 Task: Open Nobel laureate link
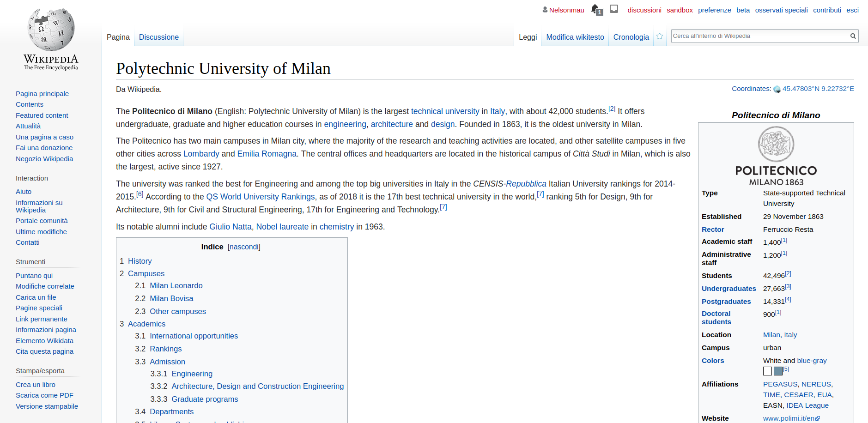point(282,227)
